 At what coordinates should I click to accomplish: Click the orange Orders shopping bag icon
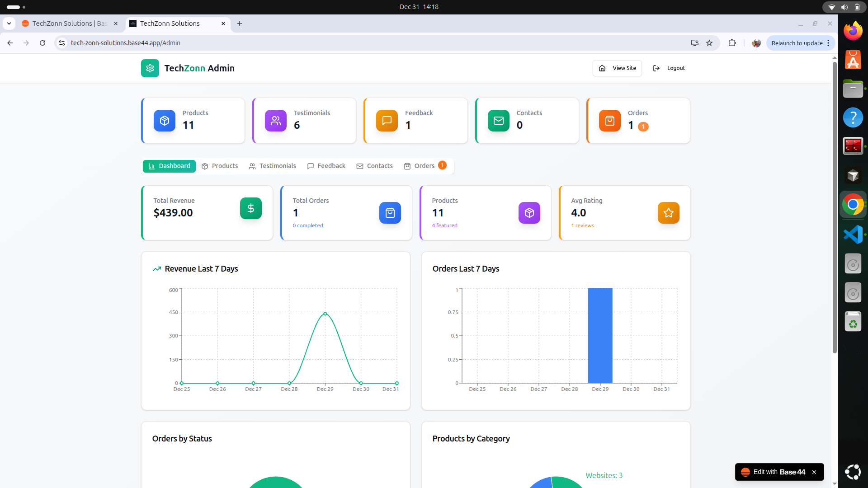[x=610, y=121]
